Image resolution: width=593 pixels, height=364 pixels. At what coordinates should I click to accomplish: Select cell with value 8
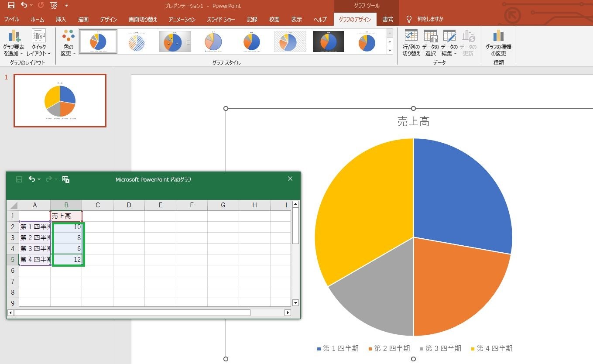pyautogui.click(x=66, y=237)
